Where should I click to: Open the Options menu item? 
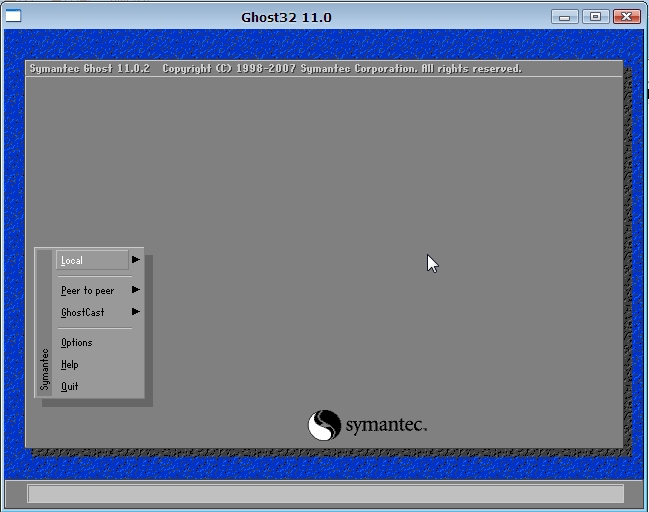76,343
